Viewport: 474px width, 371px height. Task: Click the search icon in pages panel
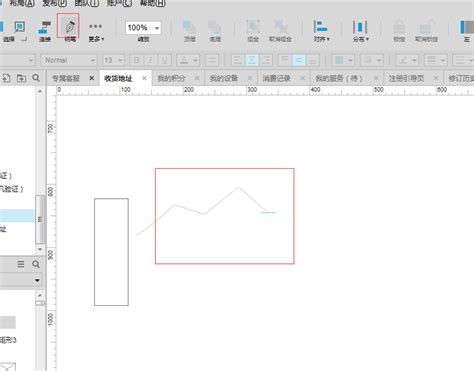click(36, 78)
